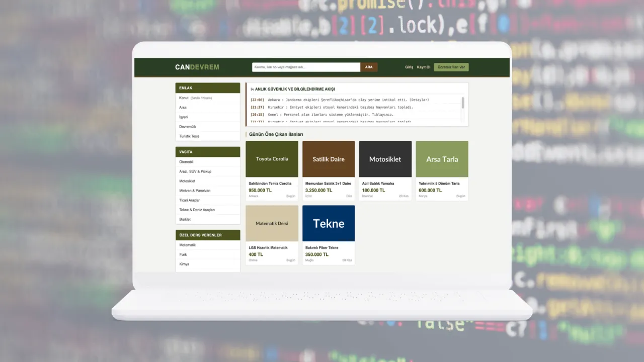This screenshot has width=644, height=362.
Task: Select Devremülk in the sidebar
Action: 208,127
